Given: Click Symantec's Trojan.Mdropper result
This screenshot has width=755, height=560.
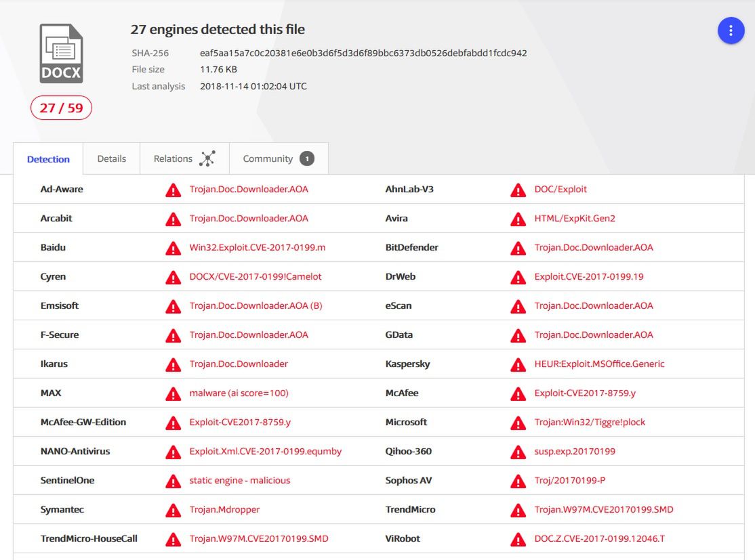Looking at the screenshot, I should pos(224,509).
